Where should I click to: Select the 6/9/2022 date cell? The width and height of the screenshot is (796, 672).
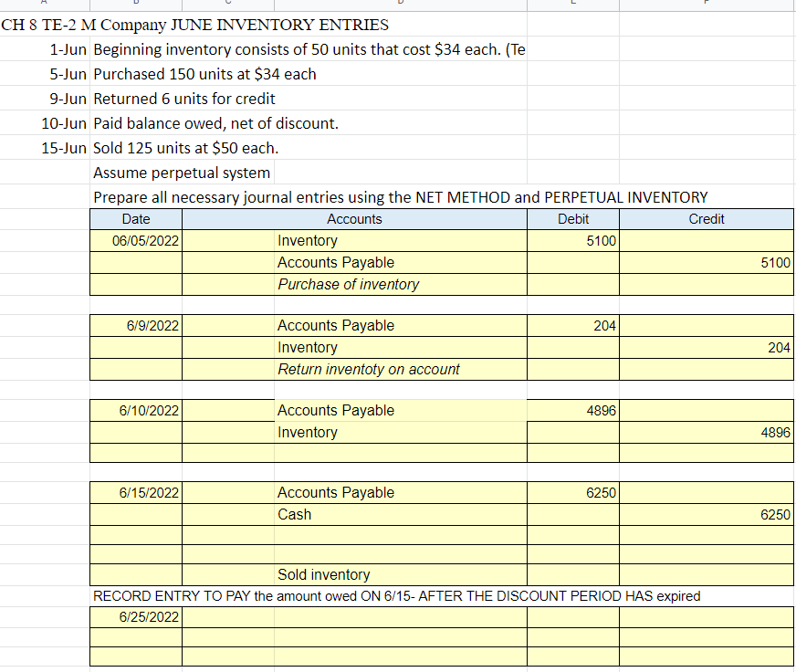point(135,325)
